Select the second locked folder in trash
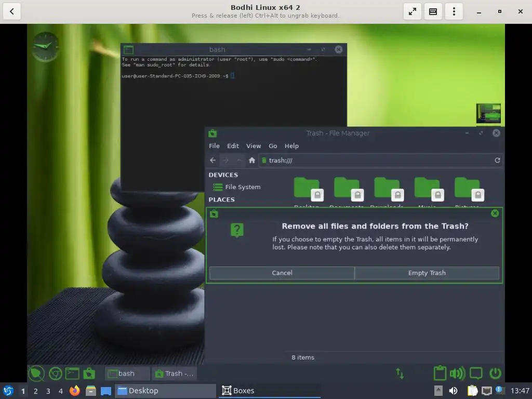Image resolution: width=532 pixels, height=399 pixels. coord(348,189)
